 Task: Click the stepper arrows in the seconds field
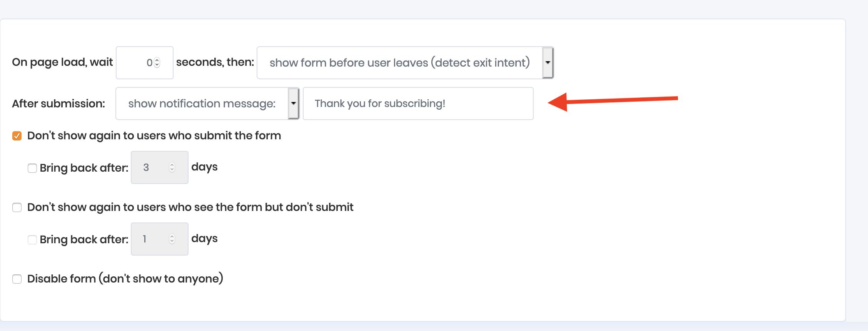(x=157, y=63)
